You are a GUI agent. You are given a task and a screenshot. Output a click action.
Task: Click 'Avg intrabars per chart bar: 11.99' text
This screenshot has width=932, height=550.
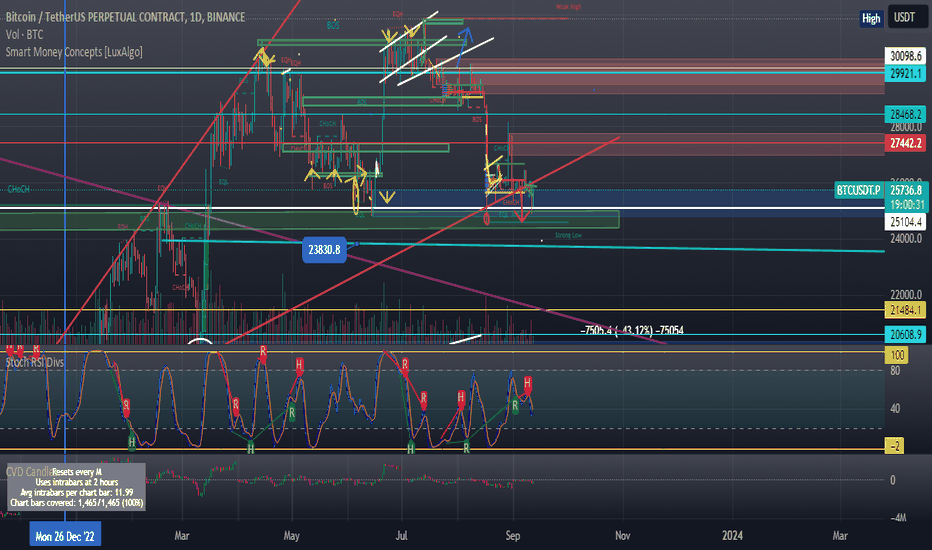coord(77,492)
